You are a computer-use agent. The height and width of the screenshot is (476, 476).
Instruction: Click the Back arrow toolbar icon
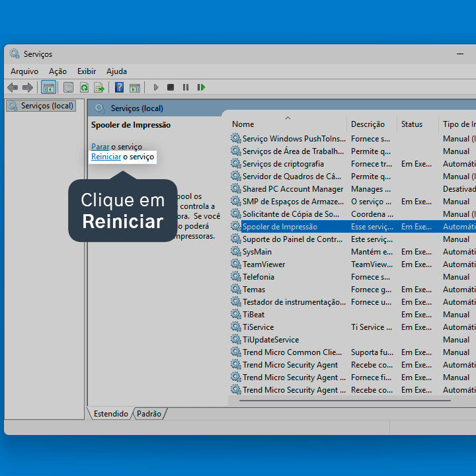pos(13,88)
